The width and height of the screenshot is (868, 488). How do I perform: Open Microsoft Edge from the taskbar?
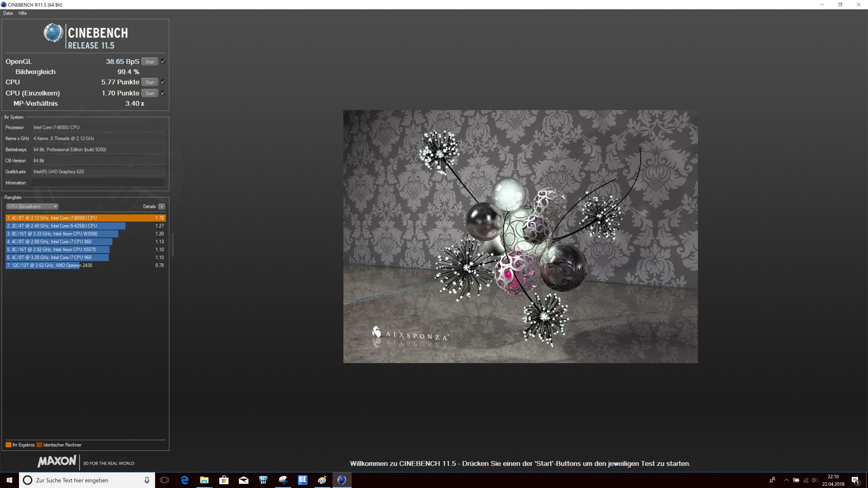[184, 480]
